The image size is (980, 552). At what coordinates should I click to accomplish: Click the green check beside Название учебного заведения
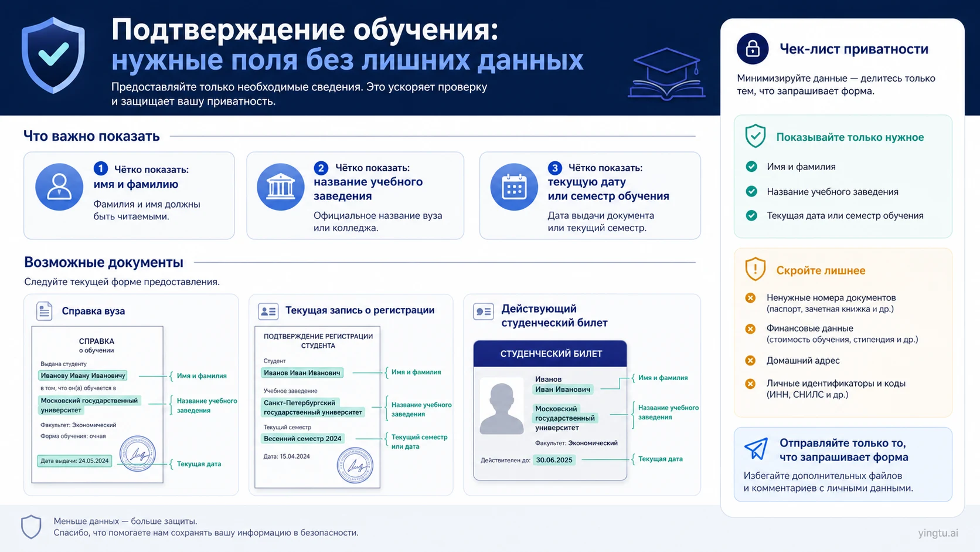751,191
